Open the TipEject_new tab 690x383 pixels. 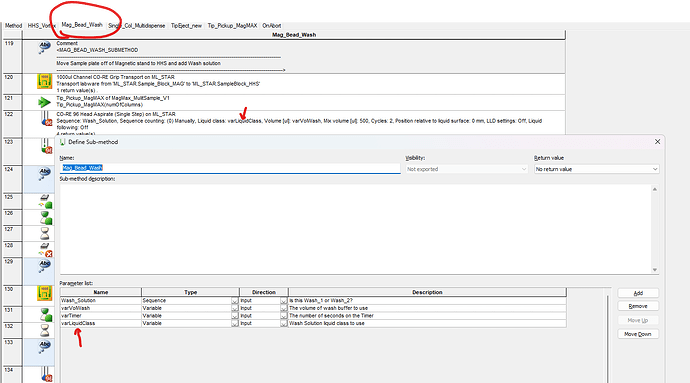(x=186, y=26)
